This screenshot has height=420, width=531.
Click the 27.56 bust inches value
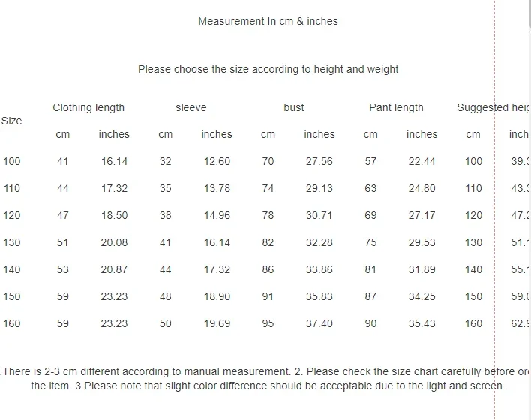[x=319, y=161]
